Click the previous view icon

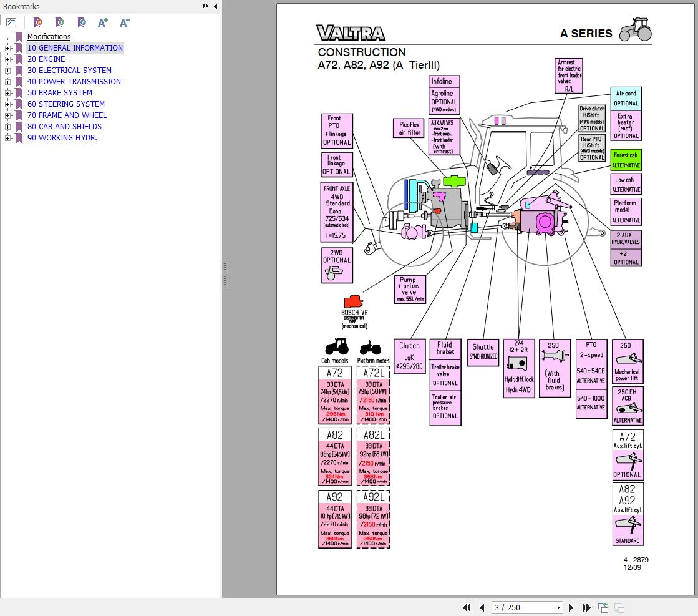[x=603, y=607]
